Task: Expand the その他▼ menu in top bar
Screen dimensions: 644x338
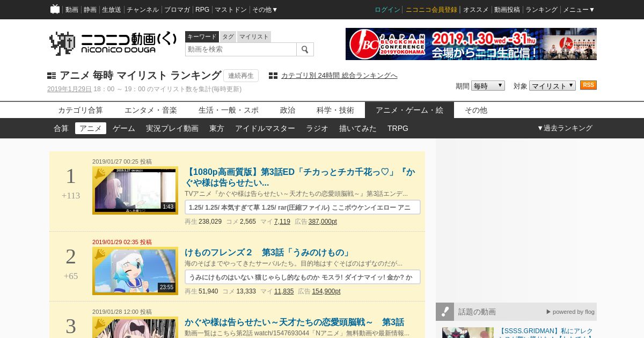Action: 265,10
